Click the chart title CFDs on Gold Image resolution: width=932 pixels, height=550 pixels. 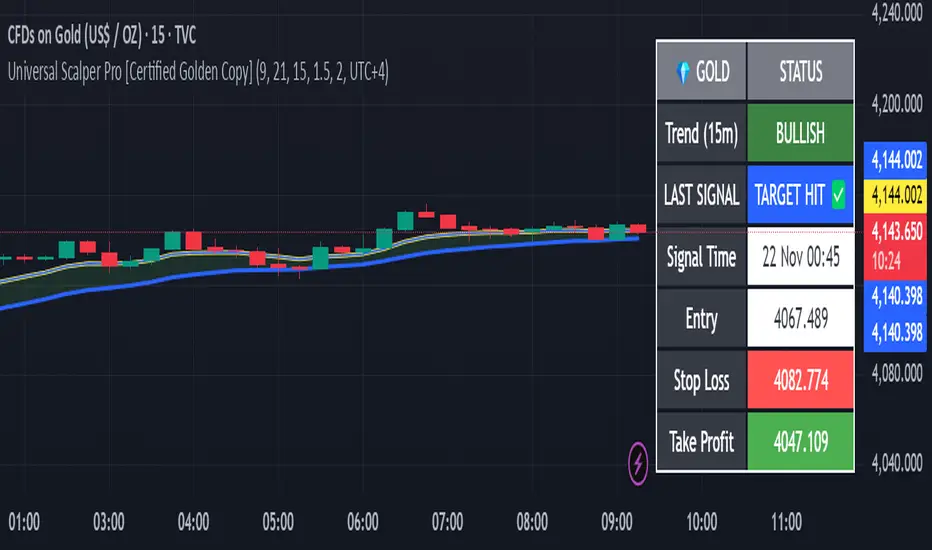pos(102,36)
